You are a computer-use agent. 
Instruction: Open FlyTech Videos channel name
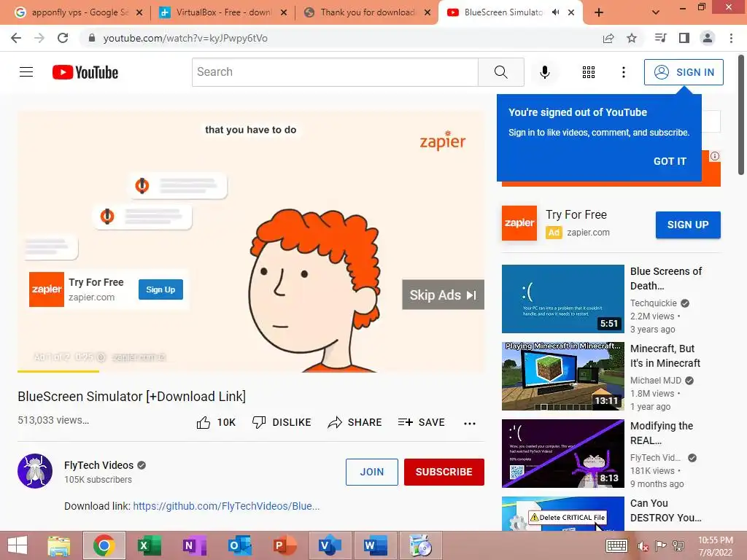coord(98,465)
